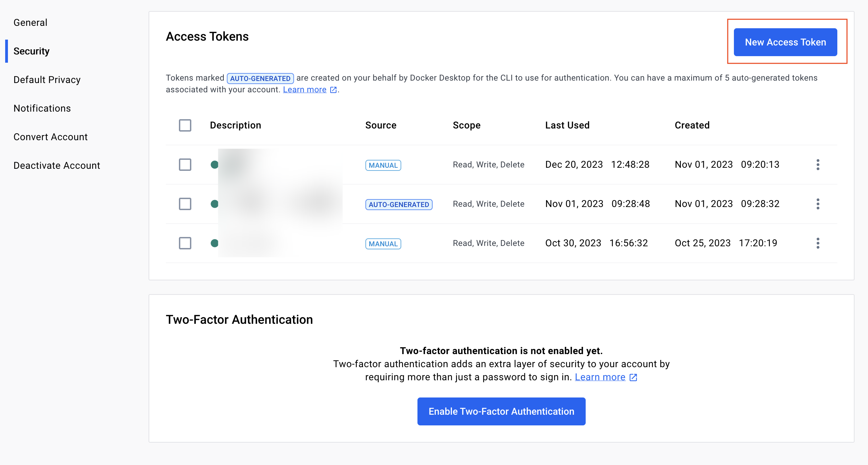Open three-dot menu for Oct 30 token
Screen dimensions: 868x465
click(x=818, y=243)
